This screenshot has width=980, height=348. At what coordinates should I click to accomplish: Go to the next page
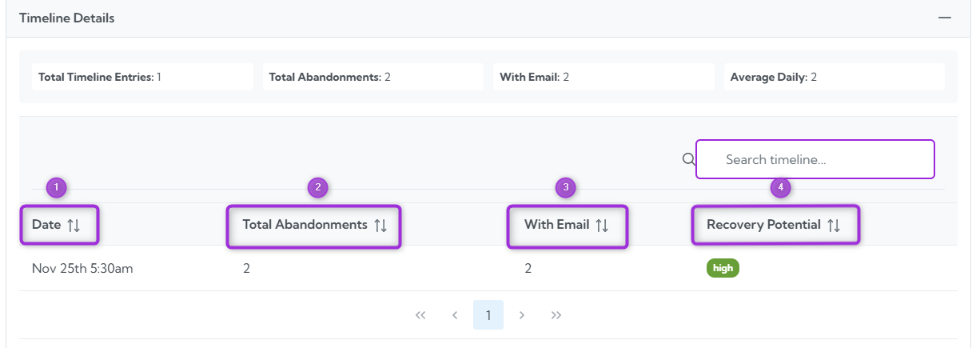coord(522,315)
